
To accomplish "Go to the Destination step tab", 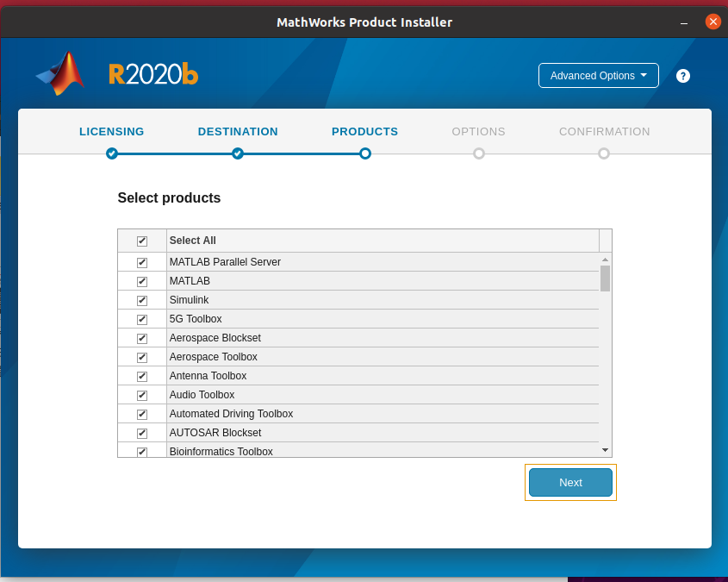I will (x=238, y=131).
